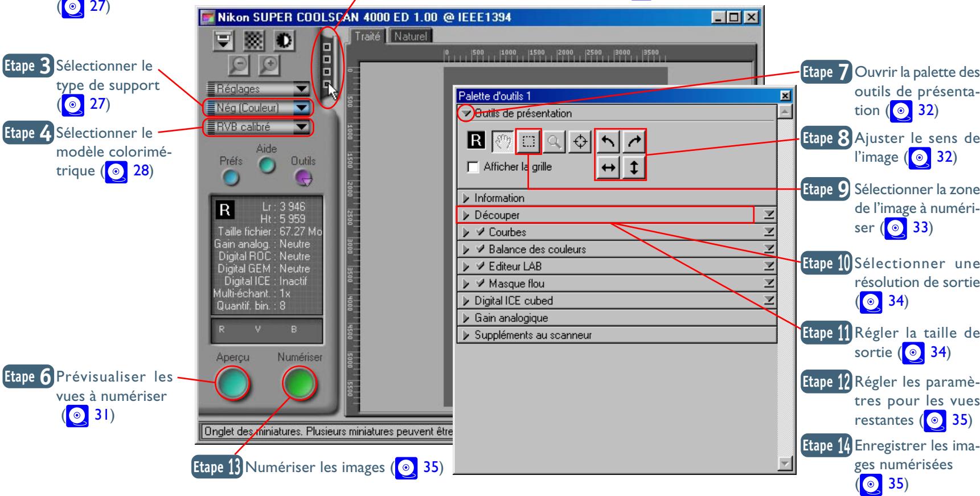Open the Réglages dropdown
The height and width of the screenshot is (496, 980).
pos(258,89)
